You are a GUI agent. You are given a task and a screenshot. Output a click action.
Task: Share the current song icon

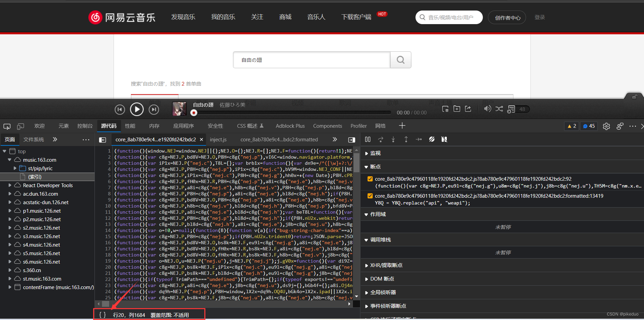pyautogui.click(x=468, y=109)
